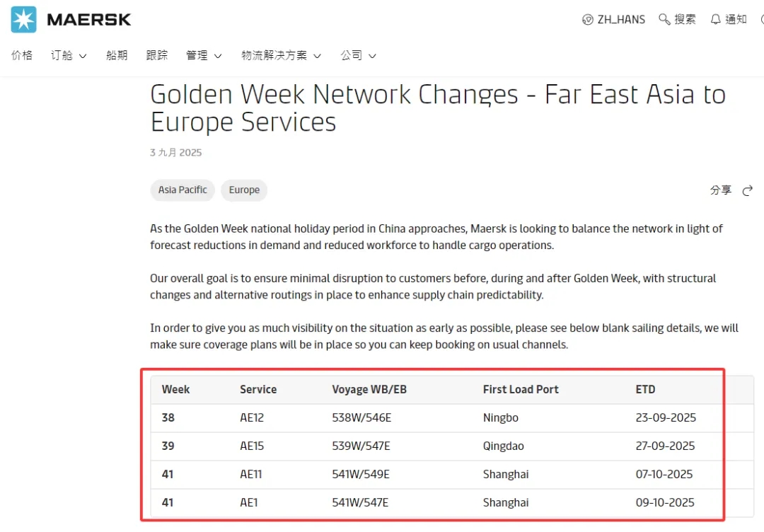
Task: Click the globe language icon
Action: coord(587,20)
